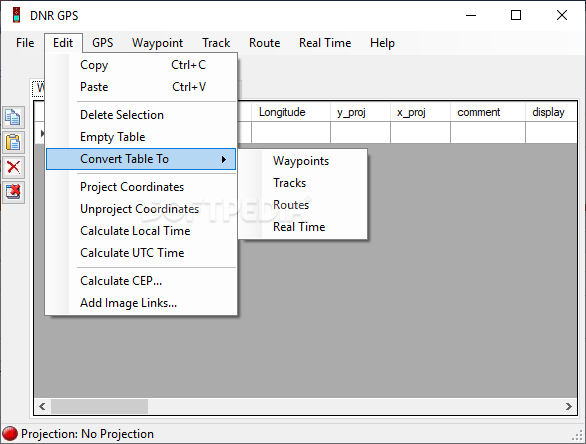Select Calculate UTC Time entry
Image resolution: width=586 pixels, height=444 pixels.
point(141,253)
